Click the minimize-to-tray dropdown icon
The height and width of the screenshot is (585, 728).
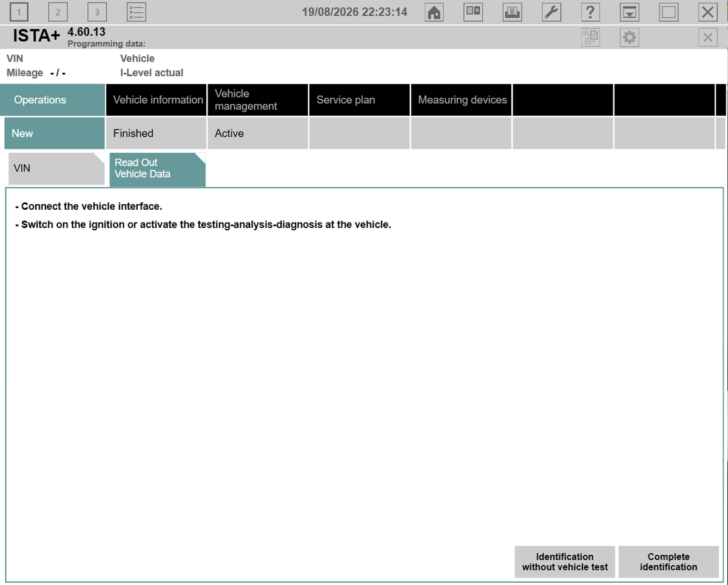(x=630, y=12)
